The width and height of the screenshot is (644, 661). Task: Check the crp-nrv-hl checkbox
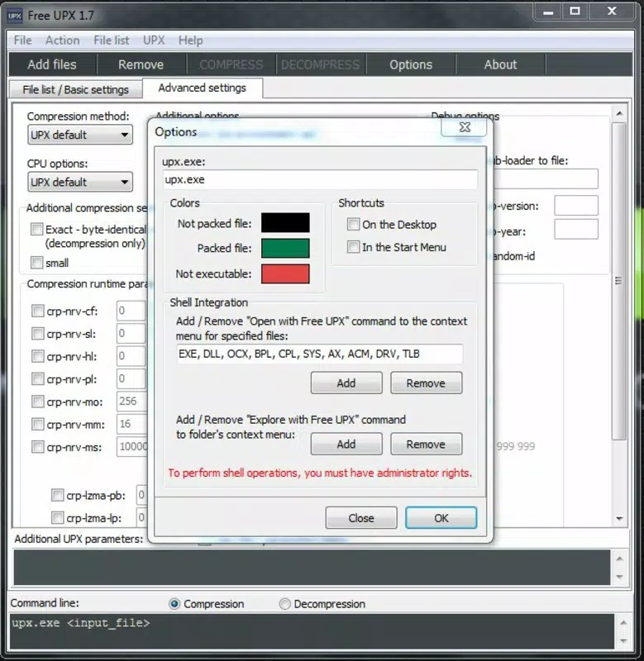[x=37, y=356]
